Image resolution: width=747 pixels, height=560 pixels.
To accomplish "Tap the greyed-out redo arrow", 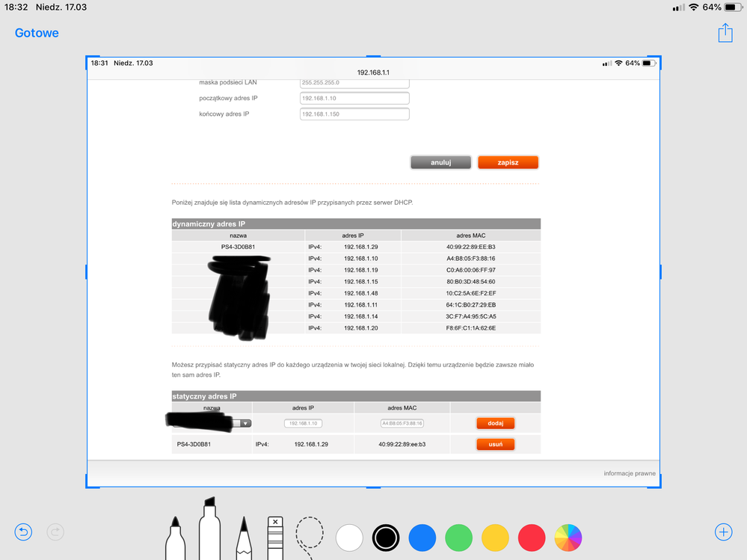I will coord(56,532).
